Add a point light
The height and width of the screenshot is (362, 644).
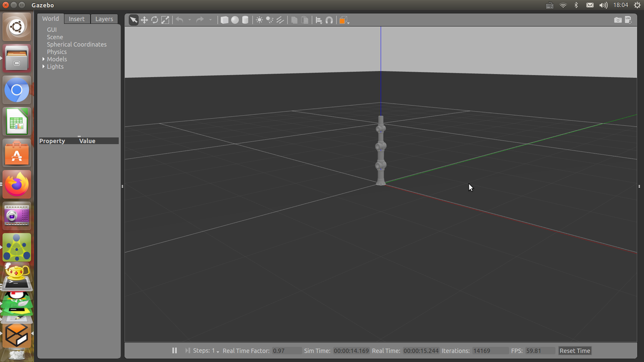tap(259, 20)
